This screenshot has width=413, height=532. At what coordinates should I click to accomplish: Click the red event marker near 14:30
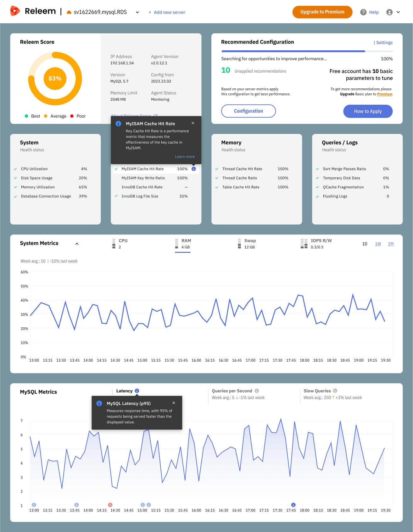[110, 505]
